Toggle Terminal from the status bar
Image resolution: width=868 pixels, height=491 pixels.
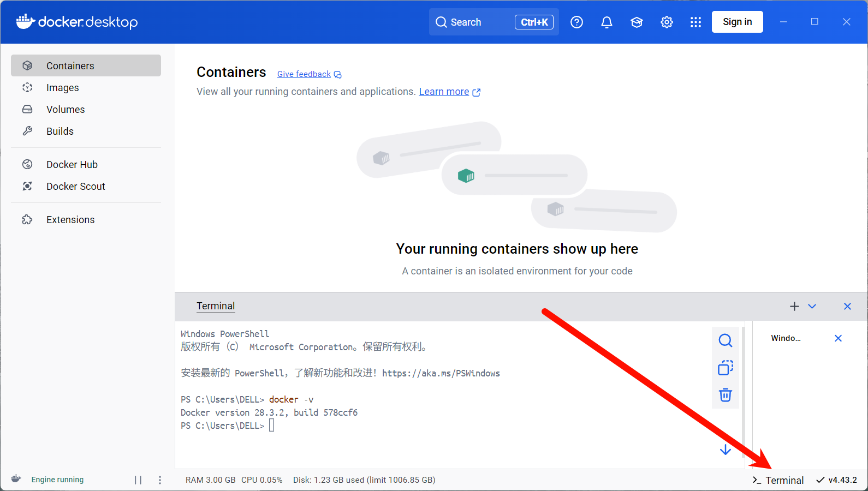[778, 480]
